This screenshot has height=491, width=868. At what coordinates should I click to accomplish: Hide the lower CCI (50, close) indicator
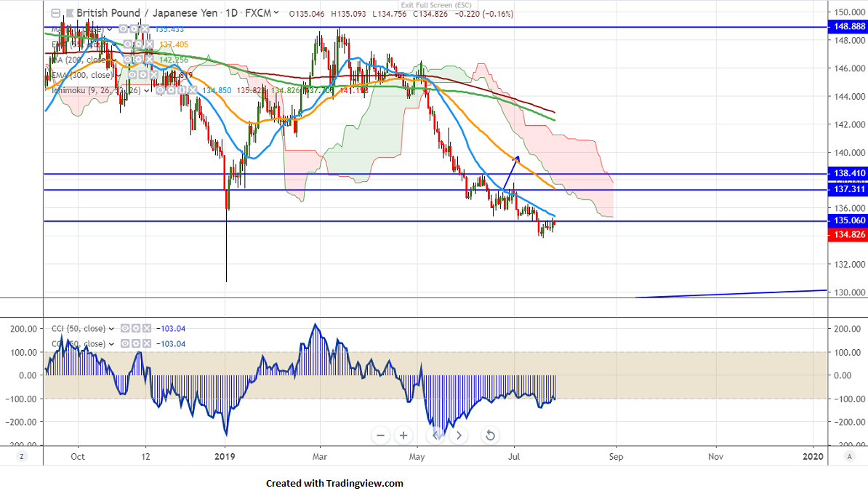pyautogui.click(x=125, y=343)
